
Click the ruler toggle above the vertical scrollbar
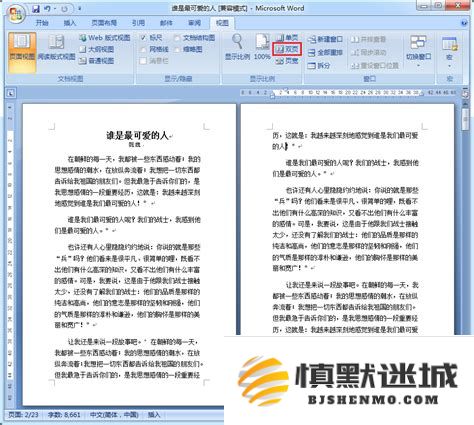(465, 94)
